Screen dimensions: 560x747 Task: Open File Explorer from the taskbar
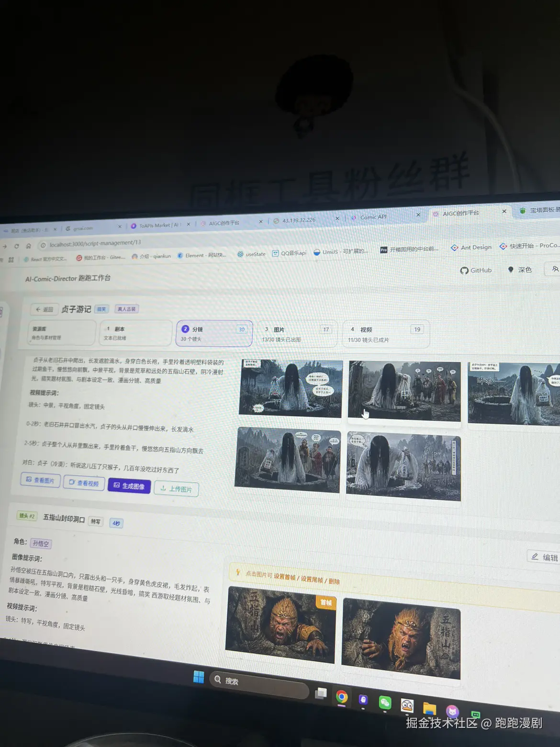pyautogui.click(x=429, y=708)
